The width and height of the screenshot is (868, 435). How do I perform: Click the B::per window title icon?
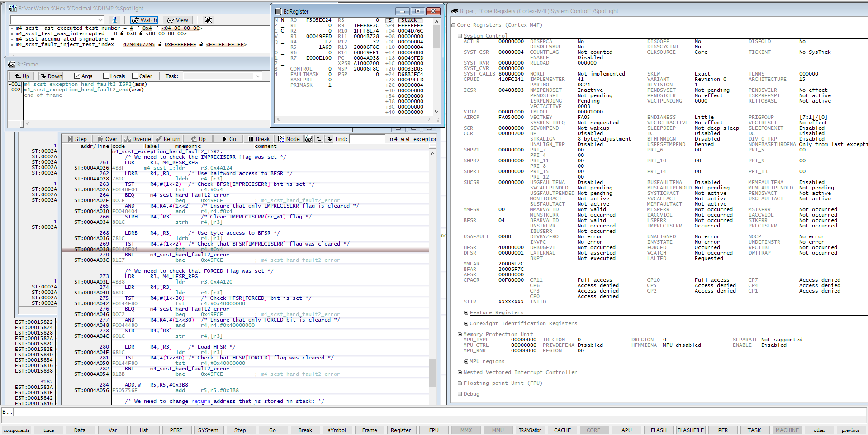tap(455, 11)
